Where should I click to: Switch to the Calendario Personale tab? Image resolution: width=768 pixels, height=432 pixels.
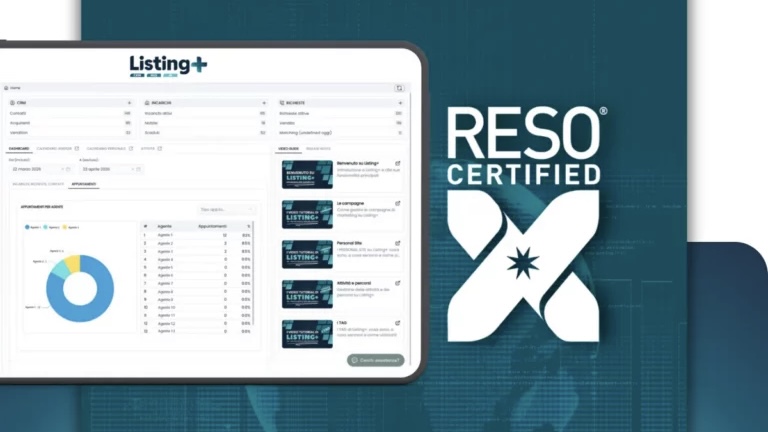click(106, 148)
